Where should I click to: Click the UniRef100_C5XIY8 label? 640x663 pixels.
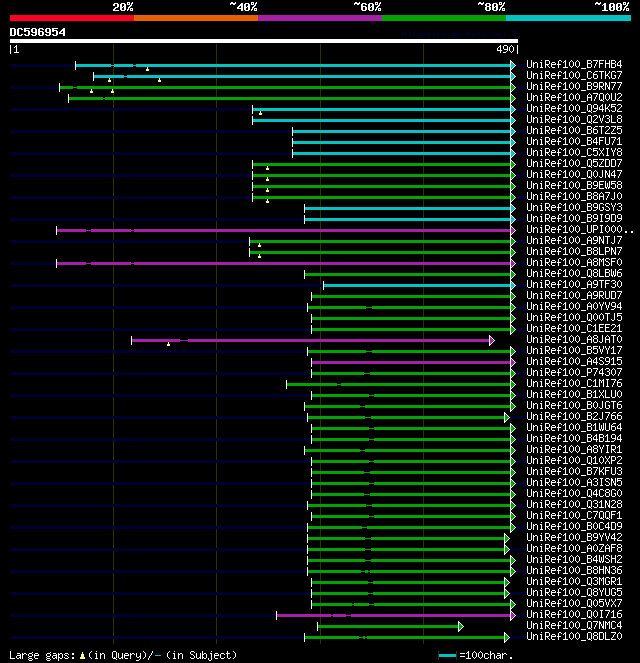[x=574, y=152]
